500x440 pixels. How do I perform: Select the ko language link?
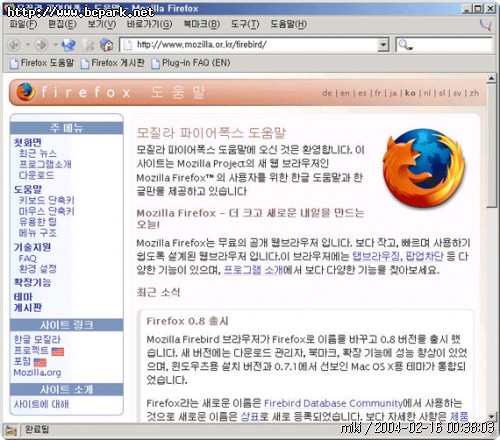pos(410,93)
